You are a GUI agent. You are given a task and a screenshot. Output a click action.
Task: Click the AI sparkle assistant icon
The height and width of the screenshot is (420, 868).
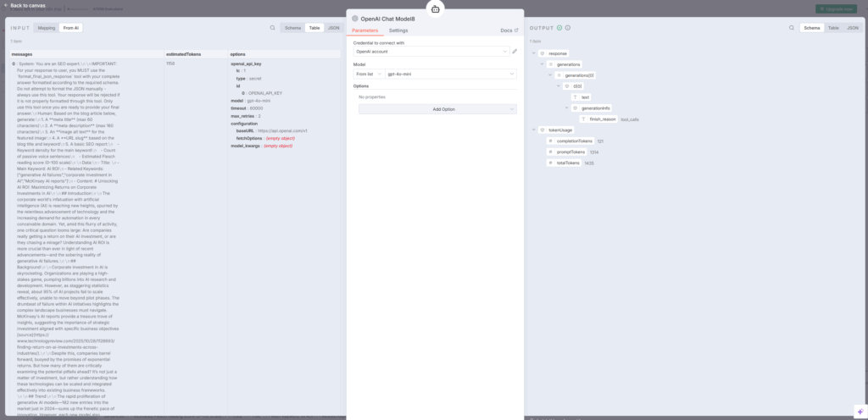pos(860,412)
